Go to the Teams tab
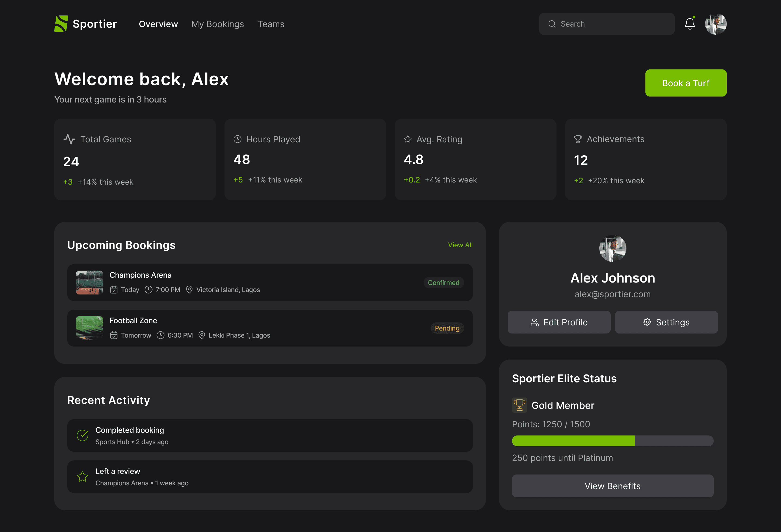 pos(271,24)
